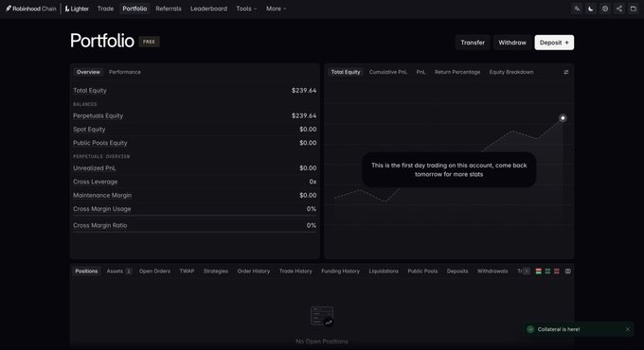Viewport: 644px width, 350px height.
Task: Open the Withdrawals tab
Action: pos(492,271)
